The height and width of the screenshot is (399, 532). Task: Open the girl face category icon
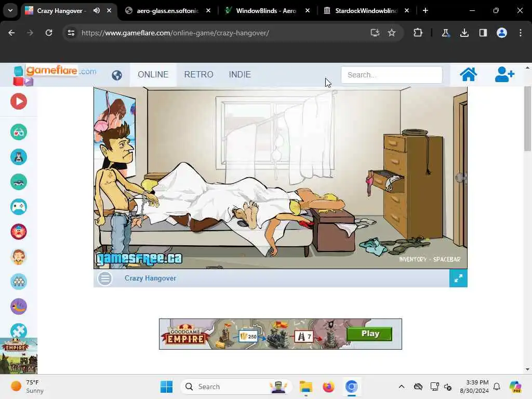tap(19, 257)
